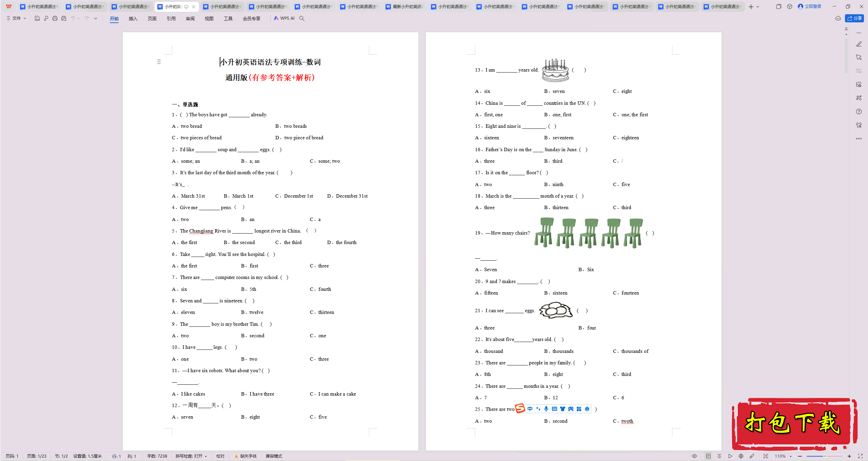Click the zoom slider handle in the status bar
Viewport: 868px width, 461px height.
point(825,456)
